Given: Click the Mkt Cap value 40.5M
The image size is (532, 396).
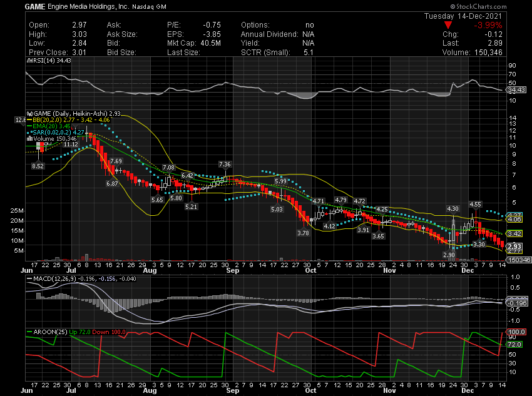Looking at the screenshot, I should tap(210, 43).
